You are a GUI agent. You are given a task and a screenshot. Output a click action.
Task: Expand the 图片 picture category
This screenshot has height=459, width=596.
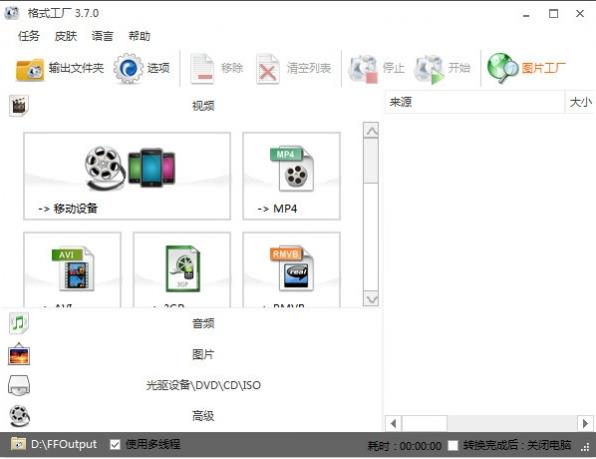click(203, 354)
